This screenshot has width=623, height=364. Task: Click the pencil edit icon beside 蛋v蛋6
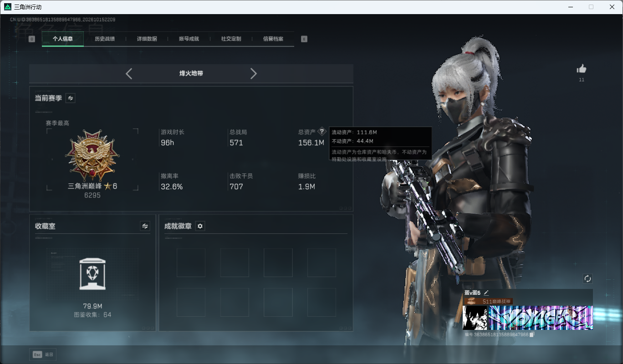pos(486,293)
